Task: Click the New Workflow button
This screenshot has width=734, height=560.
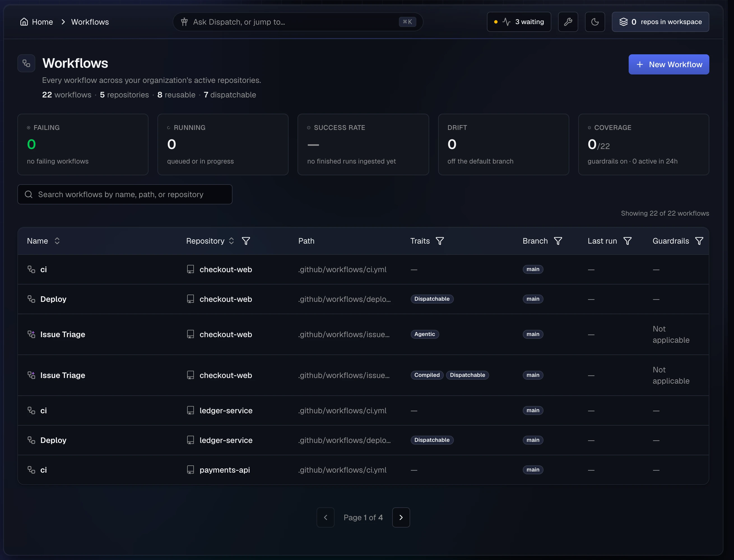Action: coord(669,64)
